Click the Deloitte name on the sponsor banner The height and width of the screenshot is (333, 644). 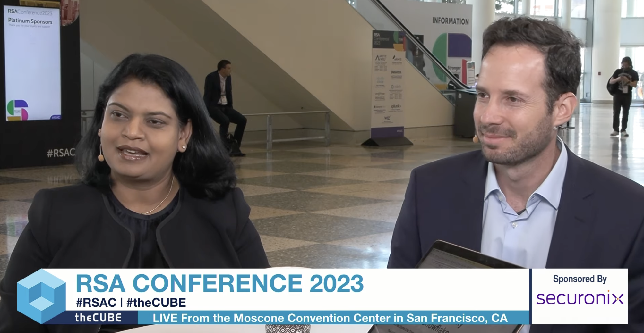point(396,72)
